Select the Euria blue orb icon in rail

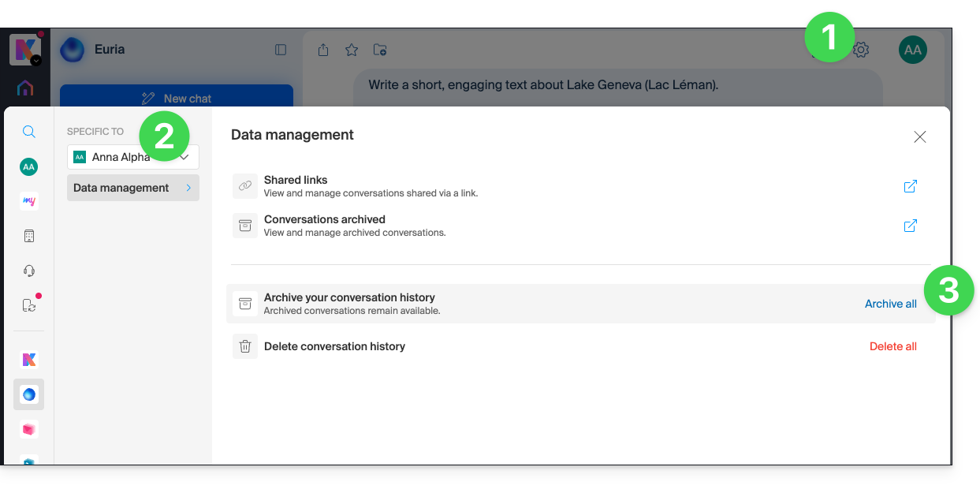[x=28, y=394]
